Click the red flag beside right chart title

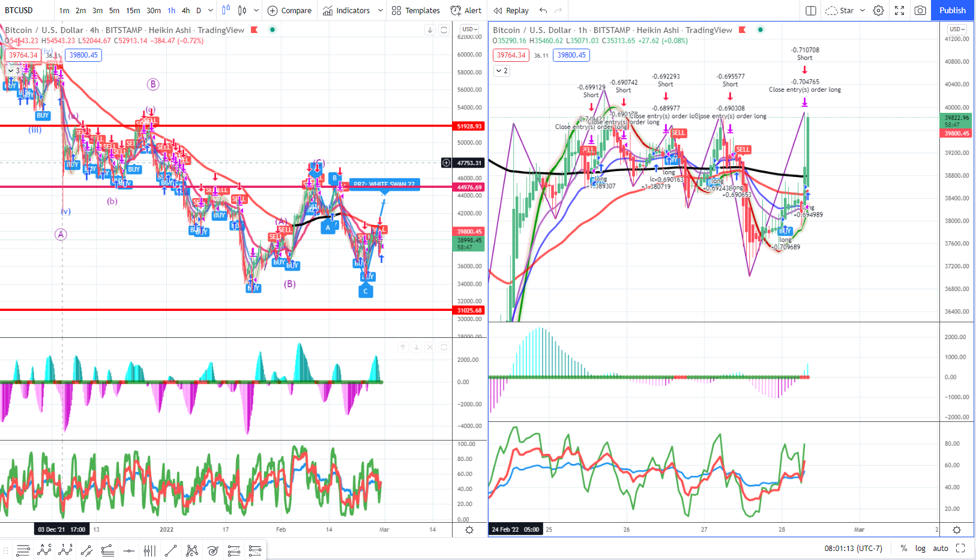(743, 29)
